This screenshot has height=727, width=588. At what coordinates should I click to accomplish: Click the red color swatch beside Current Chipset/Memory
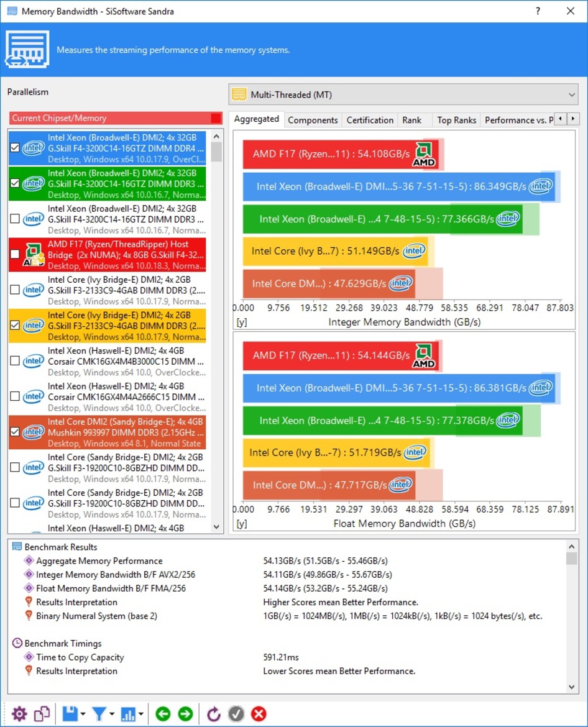point(216,118)
